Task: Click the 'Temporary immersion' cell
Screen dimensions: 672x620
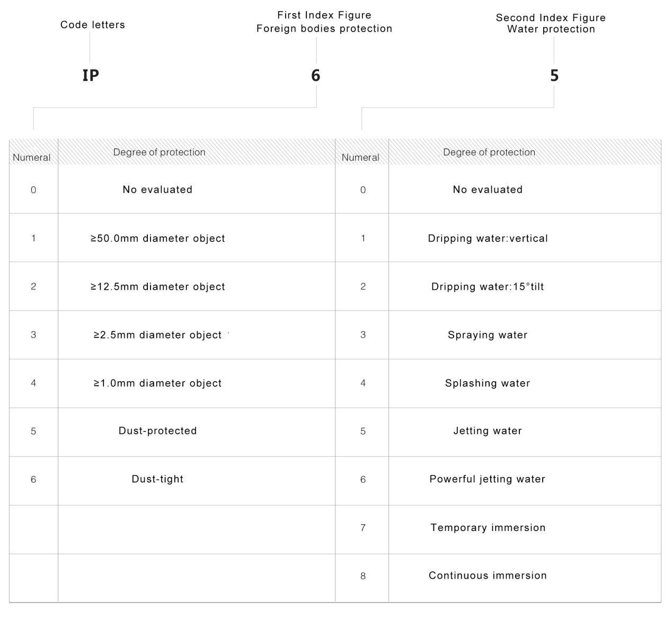Action: 488,528
